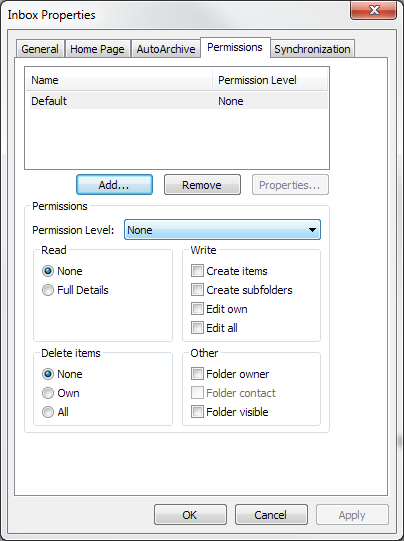
Task: Select the Default entry in the list
Action: [179, 101]
